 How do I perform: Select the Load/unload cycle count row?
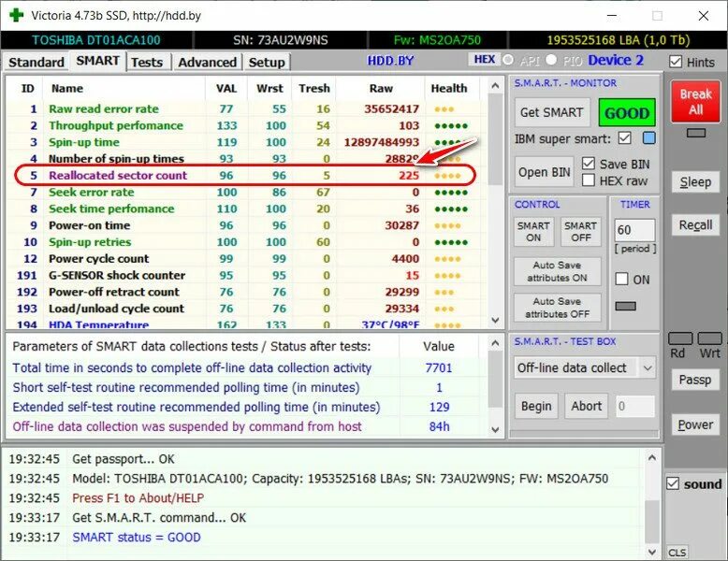coord(246,309)
